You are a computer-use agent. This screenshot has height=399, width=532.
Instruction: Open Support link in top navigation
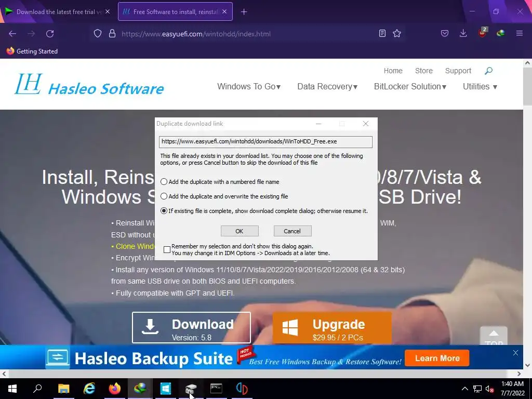click(x=458, y=71)
